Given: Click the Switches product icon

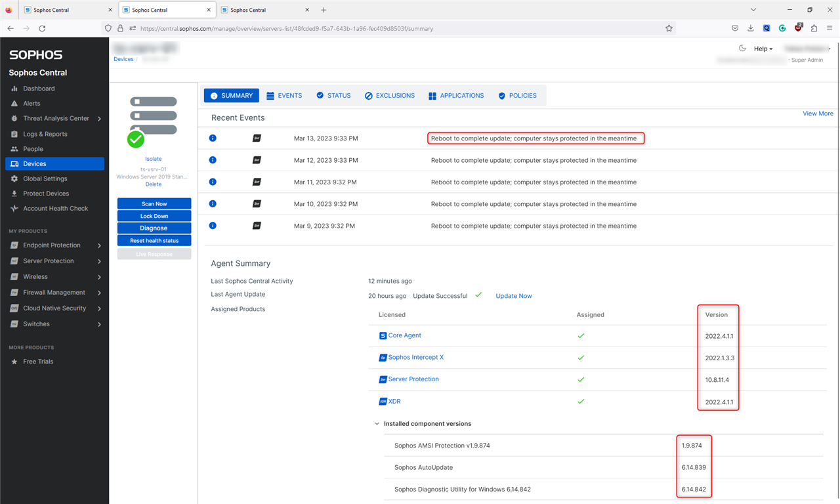Looking at the screenshot, I should pyautogui.click(x=14, y=324).
